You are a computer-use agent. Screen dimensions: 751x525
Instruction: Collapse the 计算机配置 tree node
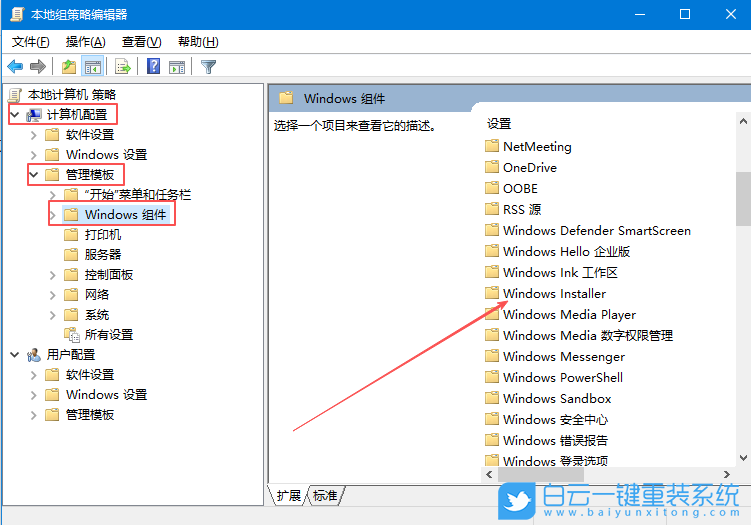(x=15, y=115)
